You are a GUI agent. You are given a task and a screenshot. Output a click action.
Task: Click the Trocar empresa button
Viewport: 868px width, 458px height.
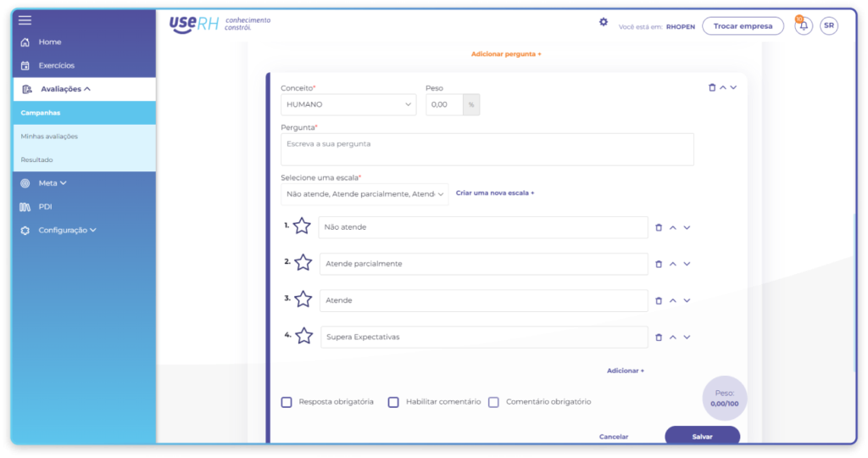click(x=743, y=26)
